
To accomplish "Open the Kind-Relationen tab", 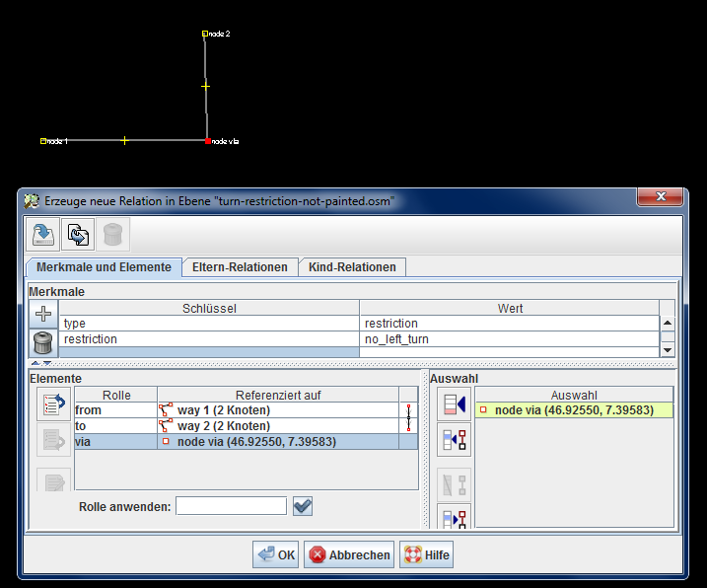I will click(x=352, y=267).
